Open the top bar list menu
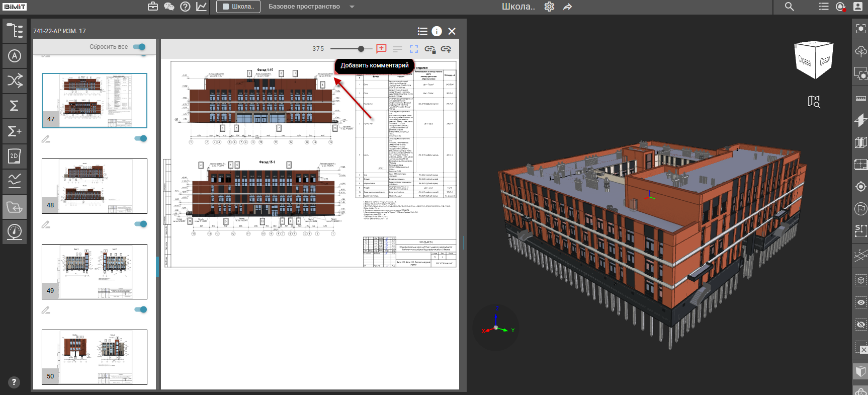Screen dimensions: 868x395 click(824, 7)
